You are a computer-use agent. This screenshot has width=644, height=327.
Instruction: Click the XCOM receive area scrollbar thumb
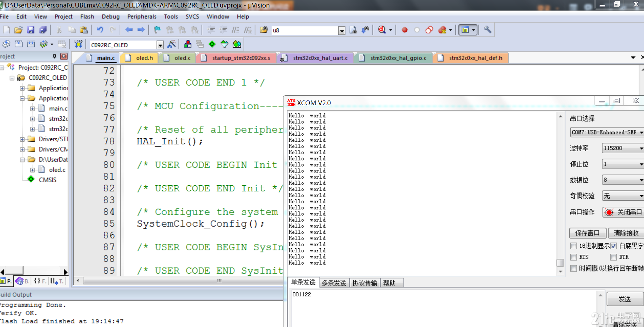click(x=560, y=263)
